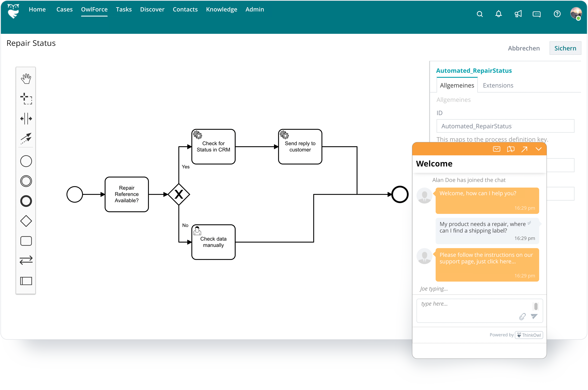Viewport: 588px width, 390px height.
Task: Select the marquee selection tool
Action: pyautogui.click(x=27, y=98)
